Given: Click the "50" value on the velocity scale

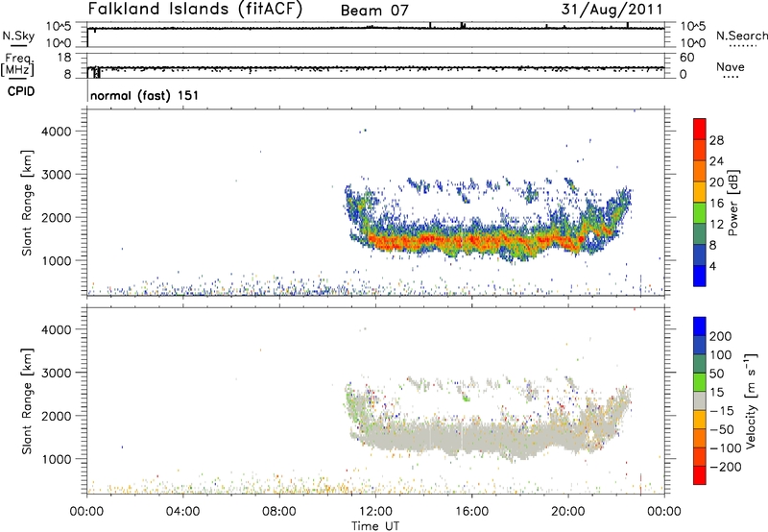Looking at the screenshot, I should (x=716, y=374).
